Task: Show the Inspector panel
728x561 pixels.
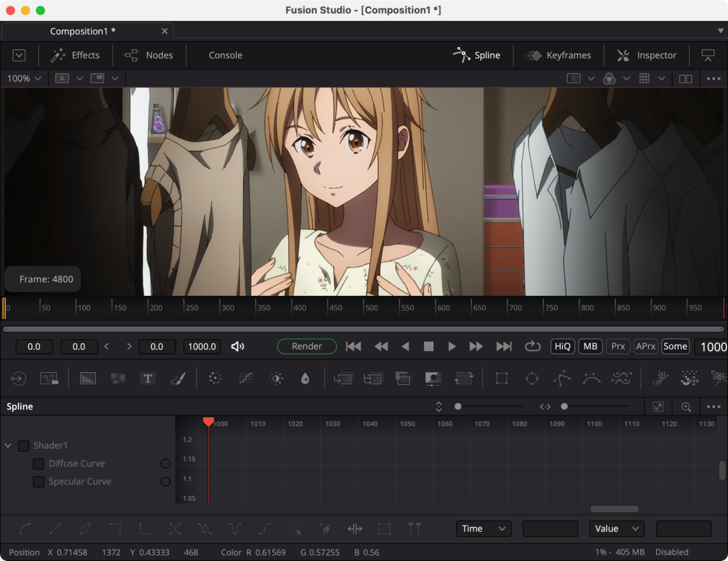Action: 647,55
